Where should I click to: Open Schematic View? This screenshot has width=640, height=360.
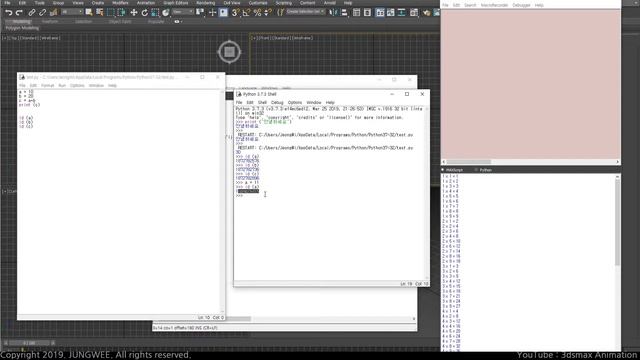tap(402, 13)
